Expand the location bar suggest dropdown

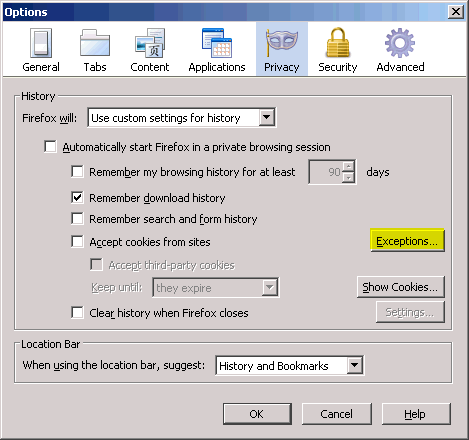coord(290,366)
